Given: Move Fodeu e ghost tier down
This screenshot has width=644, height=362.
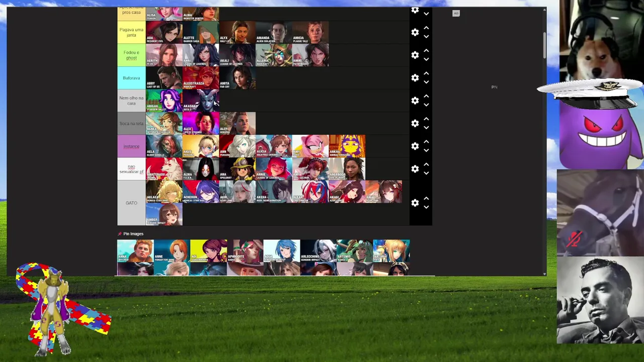Looking at the screenshot, I should click(x=426, y=59).
